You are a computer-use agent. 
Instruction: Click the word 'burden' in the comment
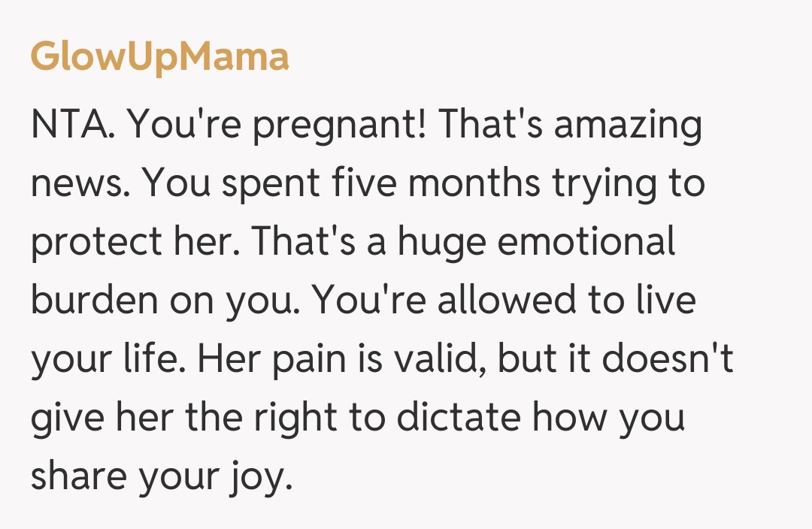[98, 300]
